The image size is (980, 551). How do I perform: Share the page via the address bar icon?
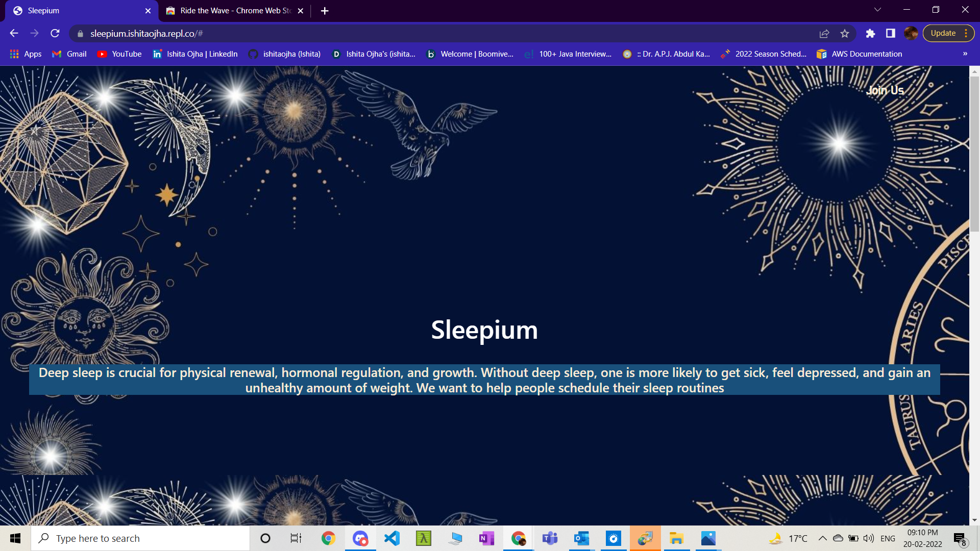click(824, 33)
